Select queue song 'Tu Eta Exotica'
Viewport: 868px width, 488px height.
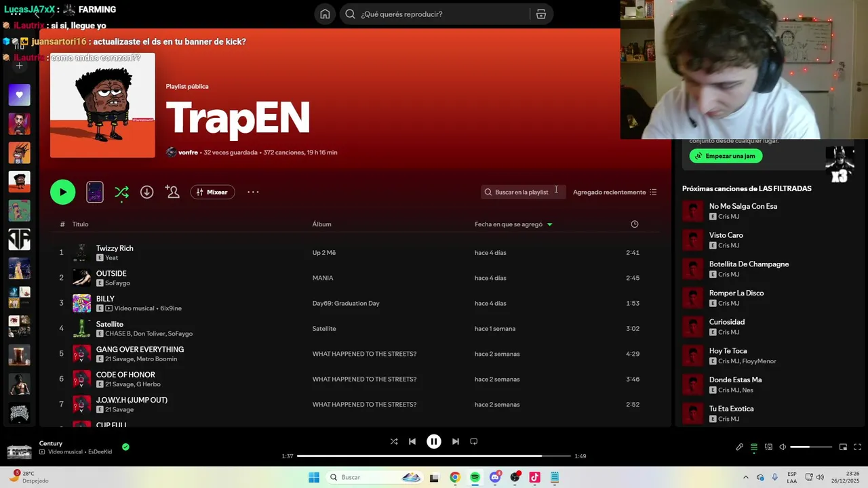tap(732, 409)
